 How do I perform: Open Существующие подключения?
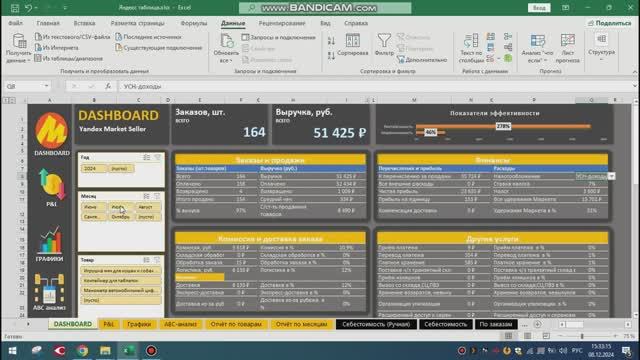(158, 48)
